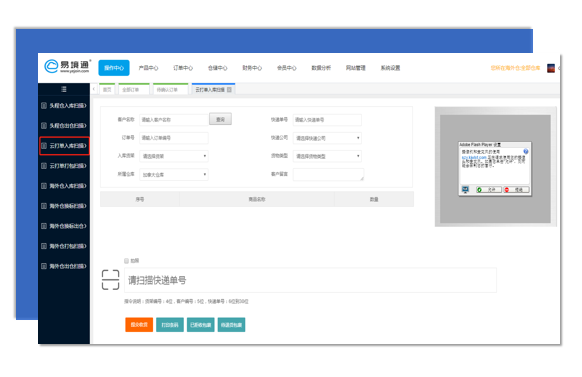Viewport: 582px width, 377px height.
Task: Click the barcode scan frame icon
Action: click(110, 280)
